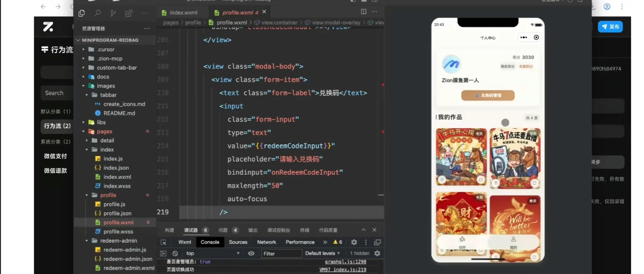Click the share icon on the 牛马7点还要直播 card

(535, 183)
